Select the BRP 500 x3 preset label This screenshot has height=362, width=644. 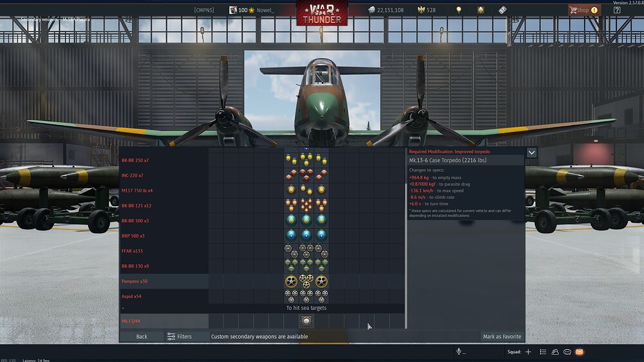[x=133, y=236]
